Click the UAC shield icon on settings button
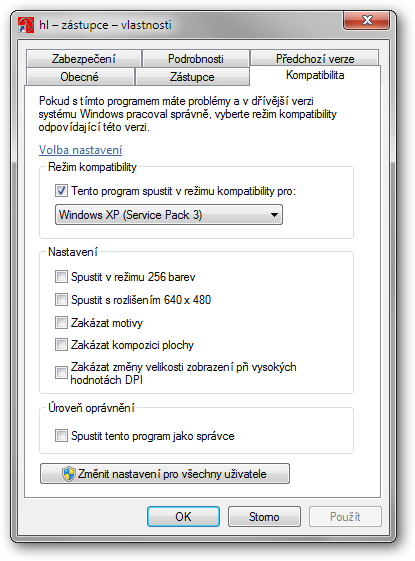415x561 pixels. tap(68, 474)
